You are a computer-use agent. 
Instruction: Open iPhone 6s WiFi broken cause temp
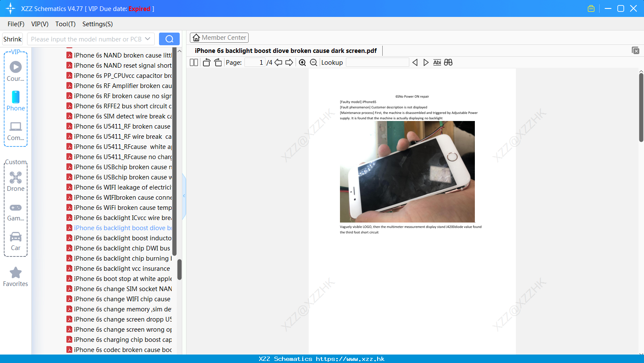pos(120,208)
